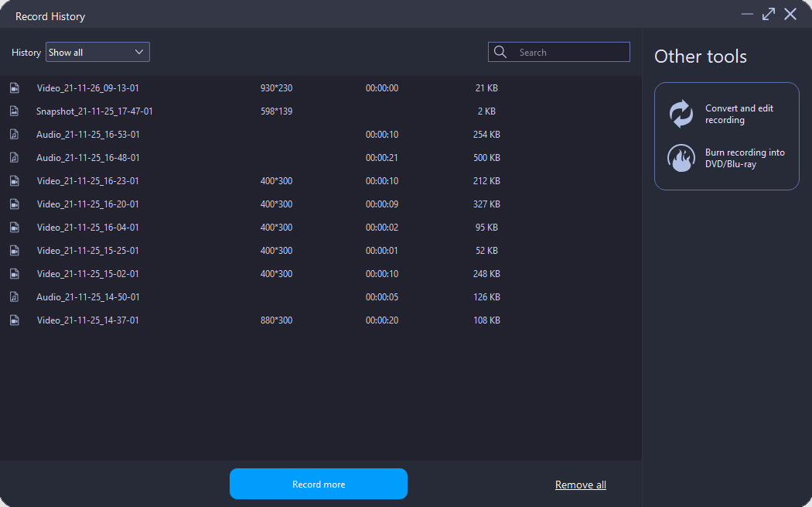Select the Video_21-11-26_09-13-01 file name
Viewport: 812px width, 507px height.
(x=87, y=88)
